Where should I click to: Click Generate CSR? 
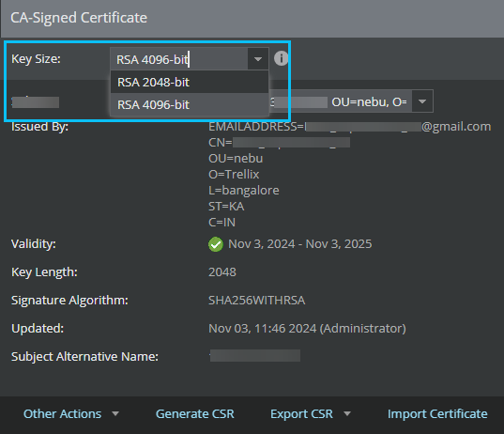(195, 413)
